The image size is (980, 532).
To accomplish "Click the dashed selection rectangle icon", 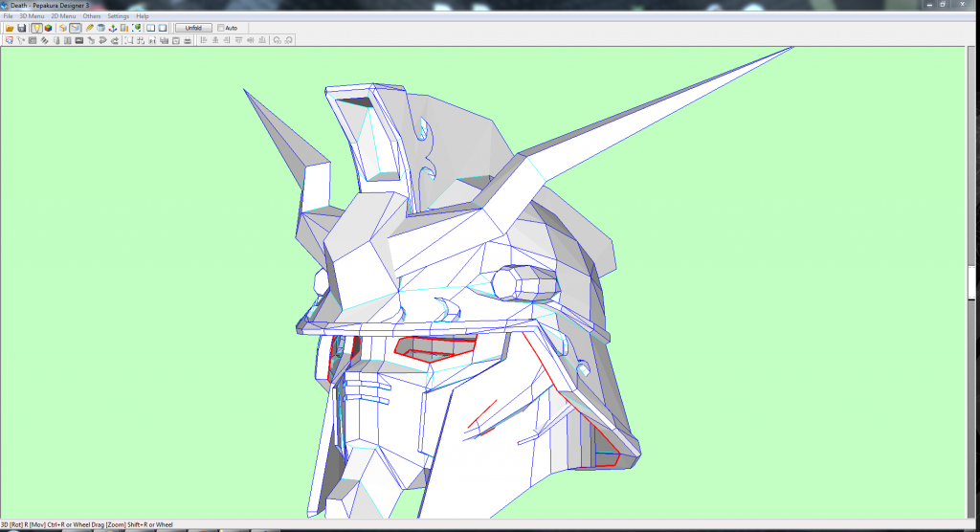I will [x=129, y=40].
